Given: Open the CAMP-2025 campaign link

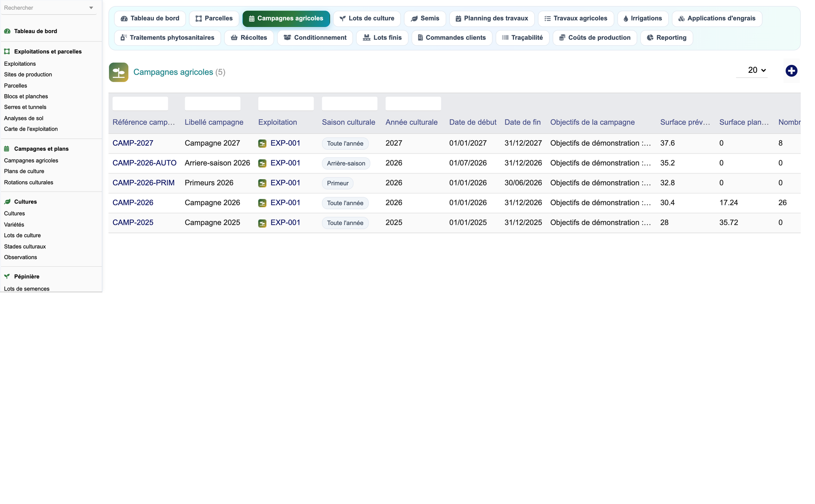Looking at the screenshot, I should 133,223.
